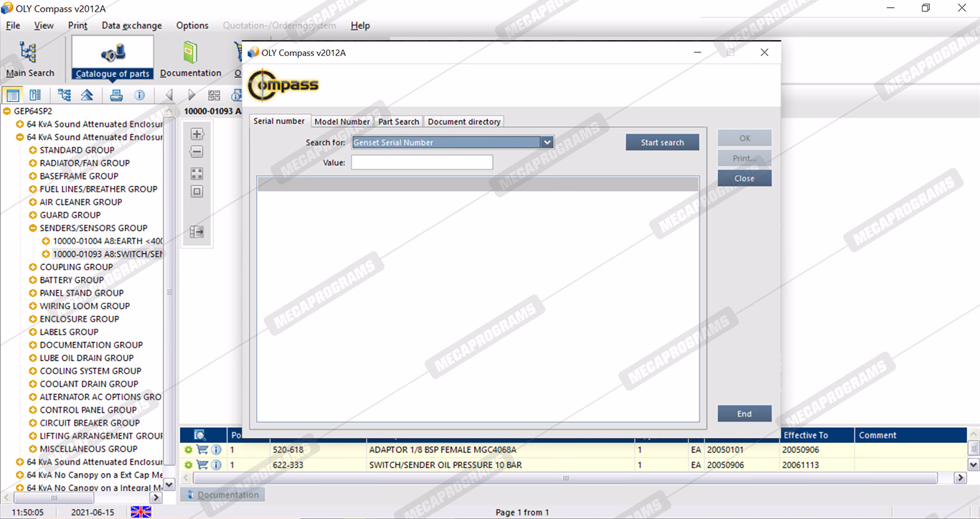Click the double up-arrow toolbar icon

click(87, 95)
